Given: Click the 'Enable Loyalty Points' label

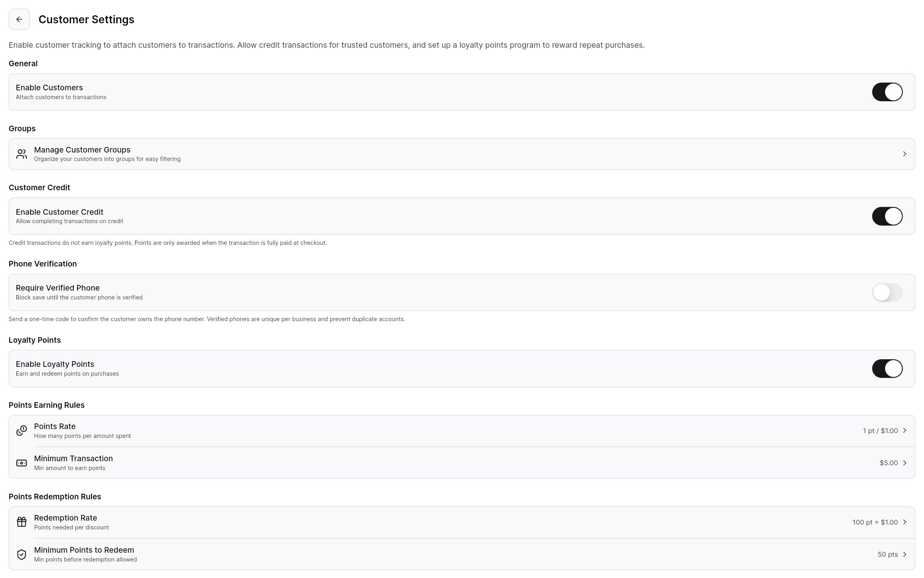Looking at the screenshot, I should tap(55, 364).
